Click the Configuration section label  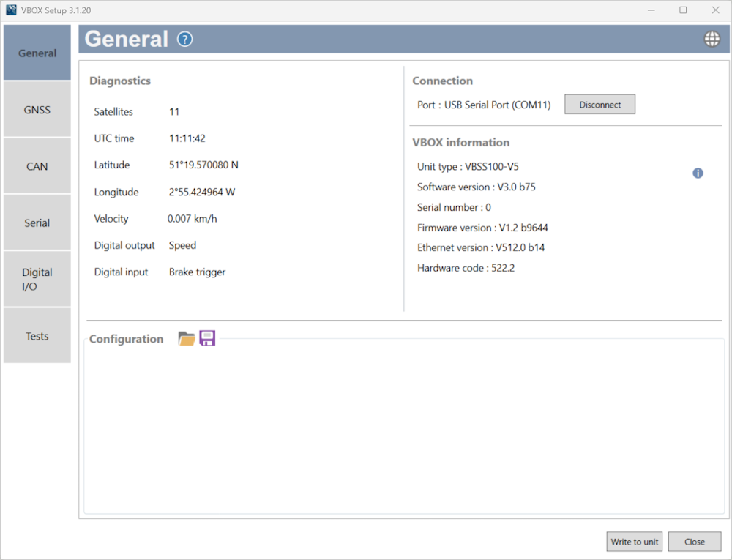126,339
